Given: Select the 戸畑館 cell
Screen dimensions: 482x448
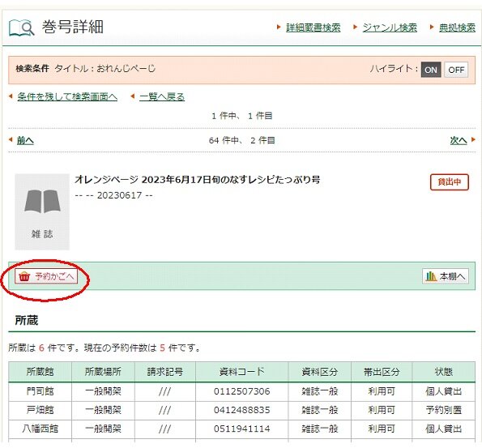Looking at the screenshot, I should pyautogui.click(x=40, y=410).
